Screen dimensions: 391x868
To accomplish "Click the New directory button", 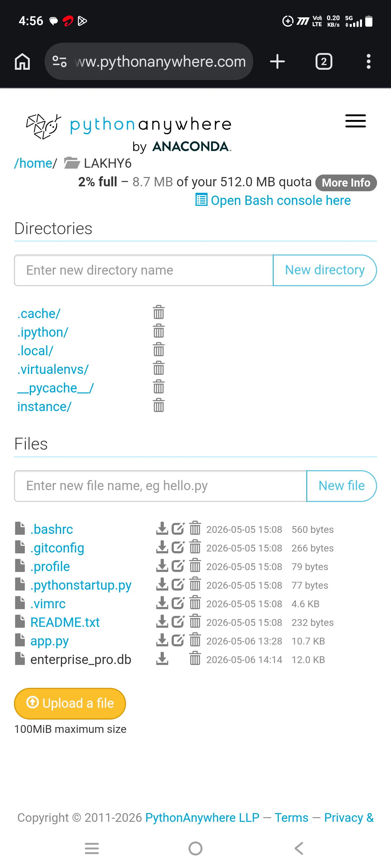I will tap(325, 270).
